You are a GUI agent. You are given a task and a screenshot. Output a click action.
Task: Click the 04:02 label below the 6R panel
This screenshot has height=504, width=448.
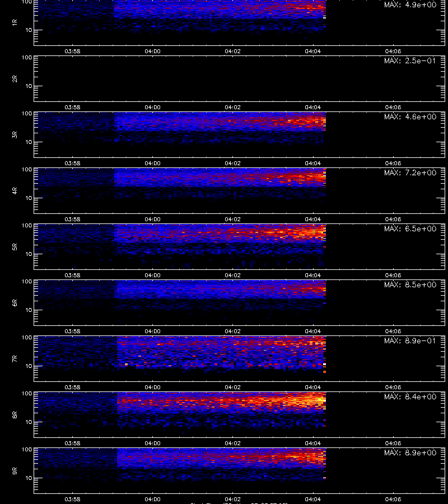pyautogui.click(x=232, y=331)
